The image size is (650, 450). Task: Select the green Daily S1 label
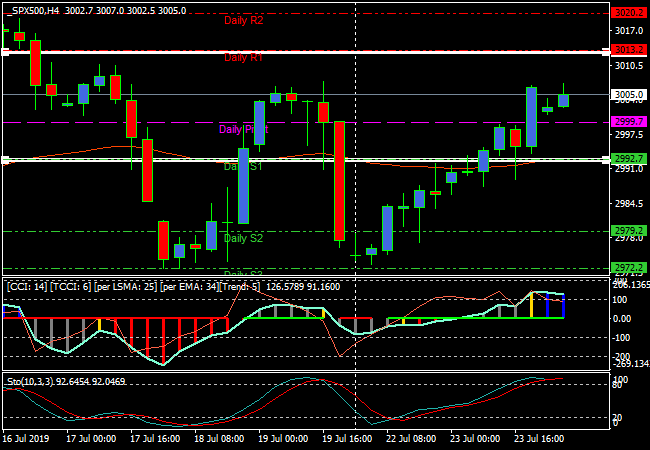pyautogui.click(x=244, y=167)
